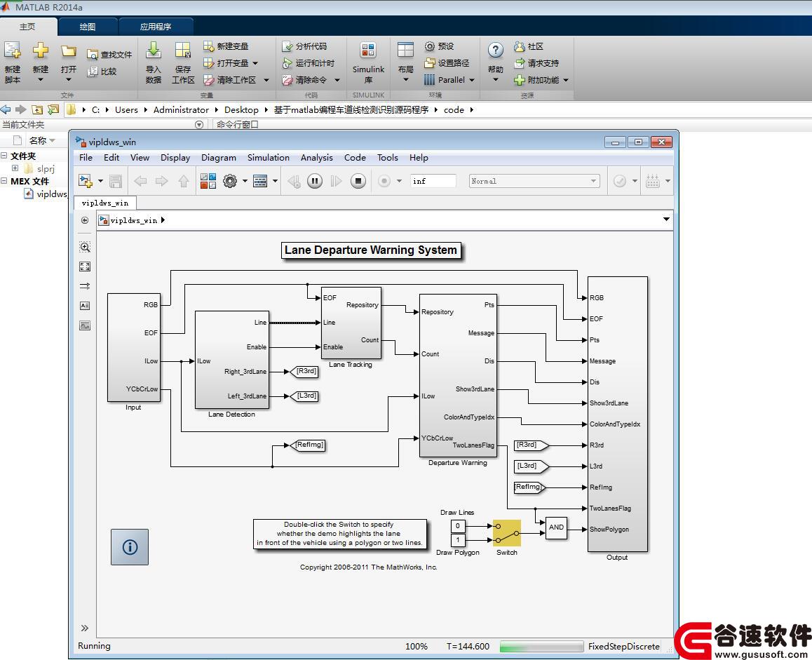
Task: Click the code folder in address path
Action: [x=454, y=110]
